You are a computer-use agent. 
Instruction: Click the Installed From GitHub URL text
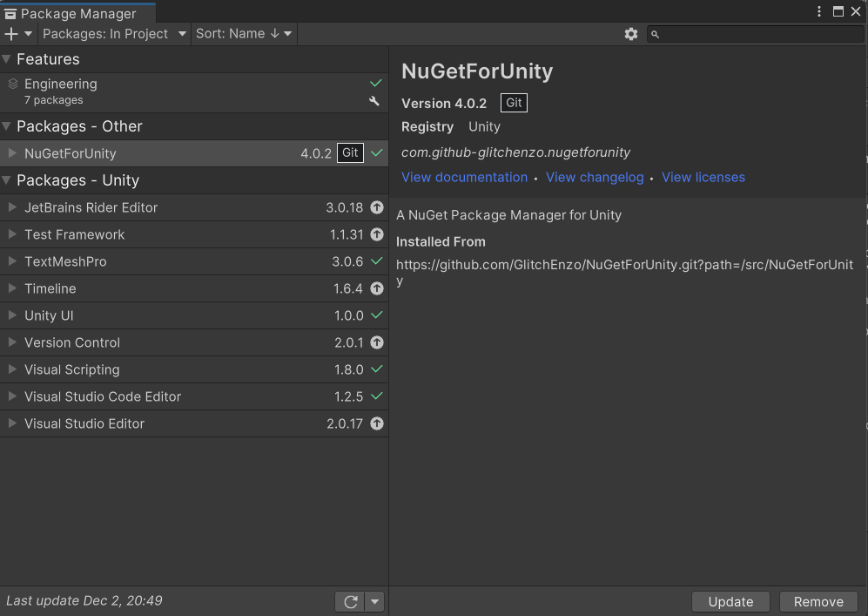click(624, 272)
